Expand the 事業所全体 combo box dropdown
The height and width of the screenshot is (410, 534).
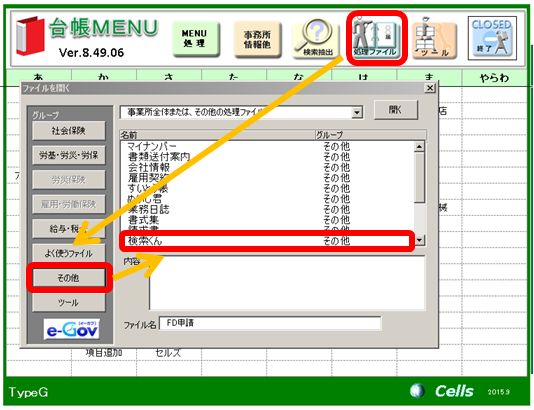[357, 112]
